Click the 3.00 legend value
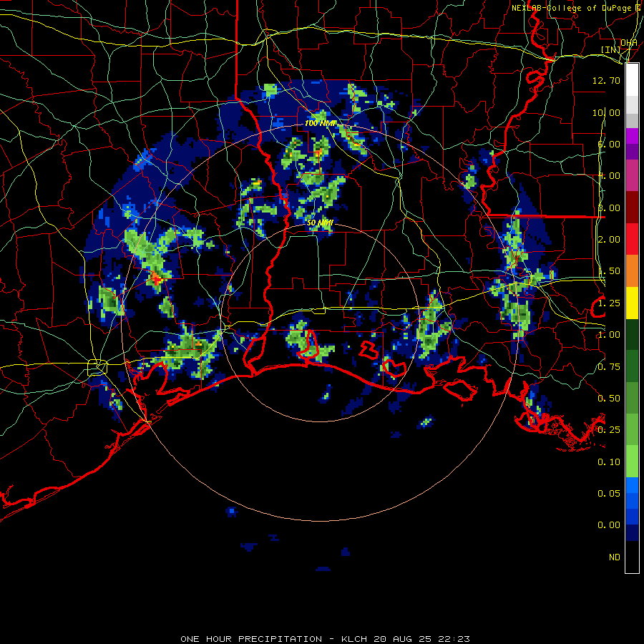 (609, 208)
